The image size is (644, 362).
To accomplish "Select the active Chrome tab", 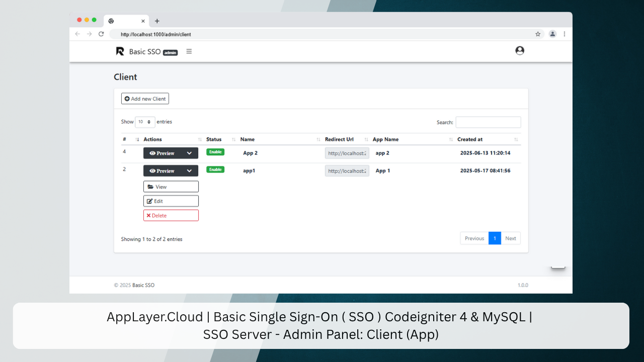I will click(126, 21).
